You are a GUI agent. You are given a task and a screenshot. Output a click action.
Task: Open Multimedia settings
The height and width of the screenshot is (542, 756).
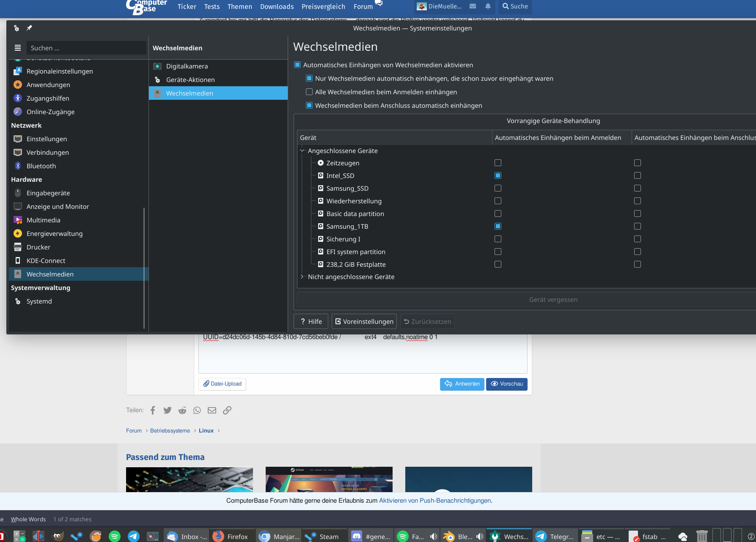pos(43,220)
